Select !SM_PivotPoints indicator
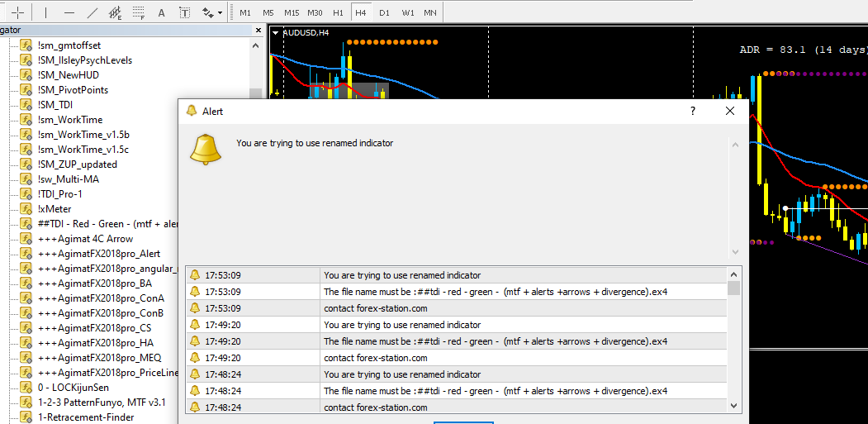 pyautogui.click(x=73, y=90)
